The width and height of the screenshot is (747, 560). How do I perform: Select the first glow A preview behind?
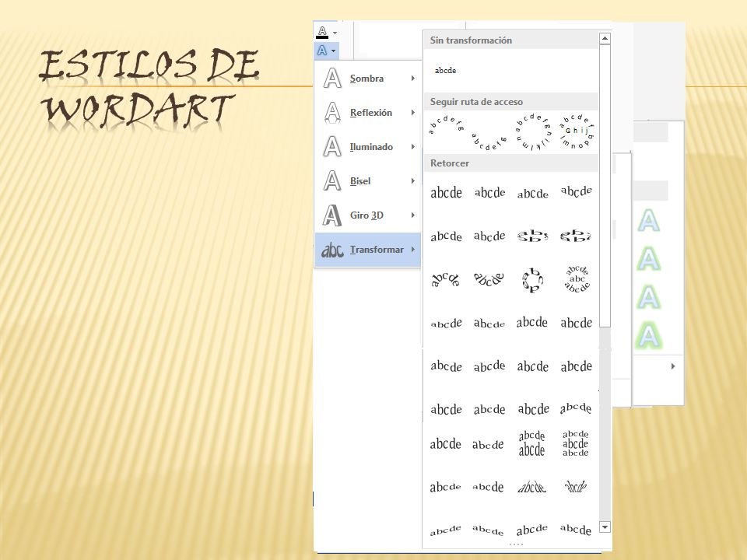[648, 220]
